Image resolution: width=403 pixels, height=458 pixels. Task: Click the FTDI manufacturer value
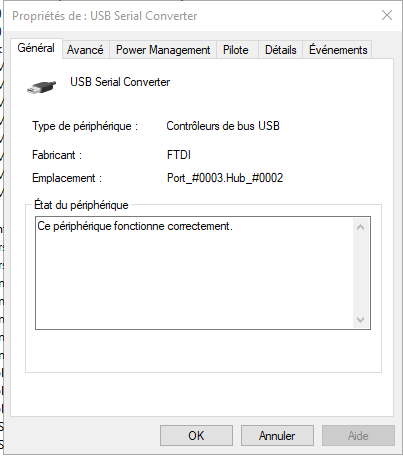[x=179, y=155]
